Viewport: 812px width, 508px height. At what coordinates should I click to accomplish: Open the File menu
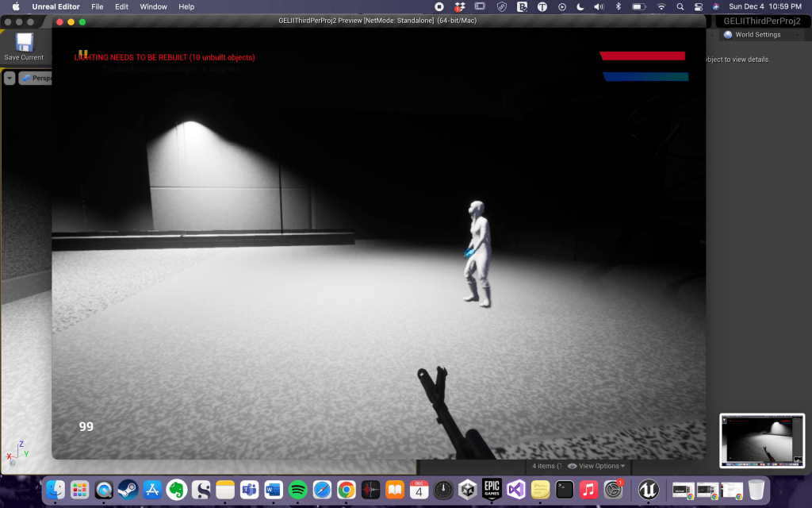point(98,6)
